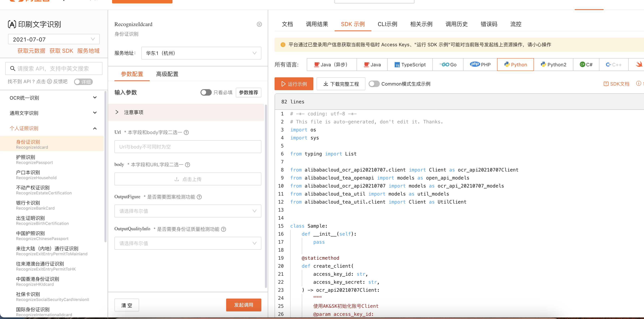Click the info icon right of SDK文档
Viewport: 644px width, 319px height.
[x=639, y=83]
